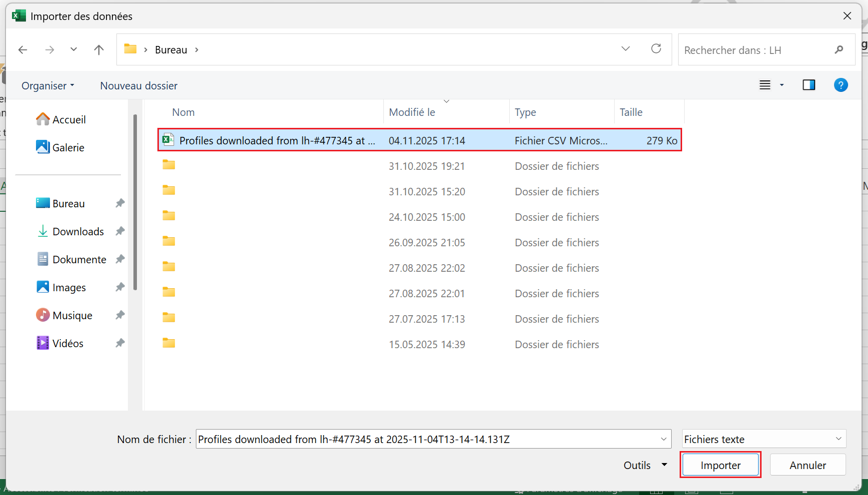Refresh the current folder view
This screenshot has height=495, width=868.
(x=656, y=48)
